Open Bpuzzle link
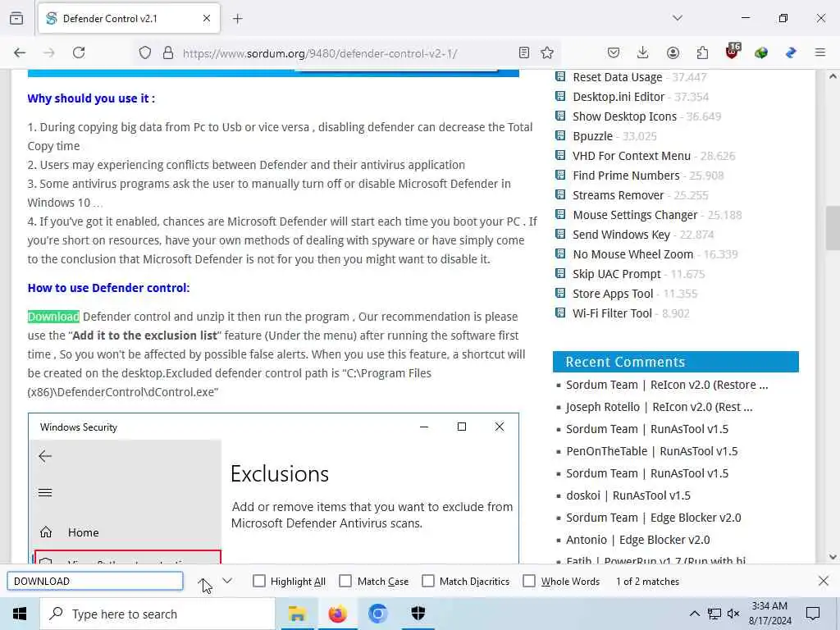This screenshot has width=840, height=630. click(592, 136)
